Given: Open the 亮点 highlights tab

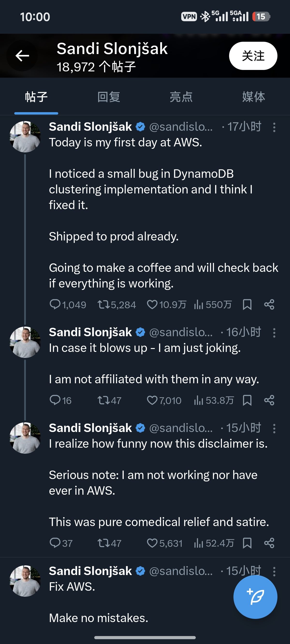Looking at the screenshot, I should 181,97.
